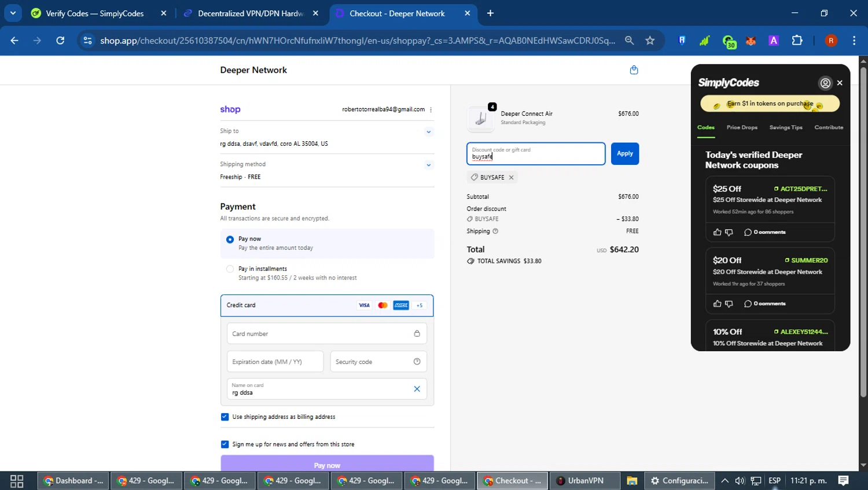Select Pay in installments option
Image resolution: width=868 pixels, height=490 pixels.
[x=230, y=269]
